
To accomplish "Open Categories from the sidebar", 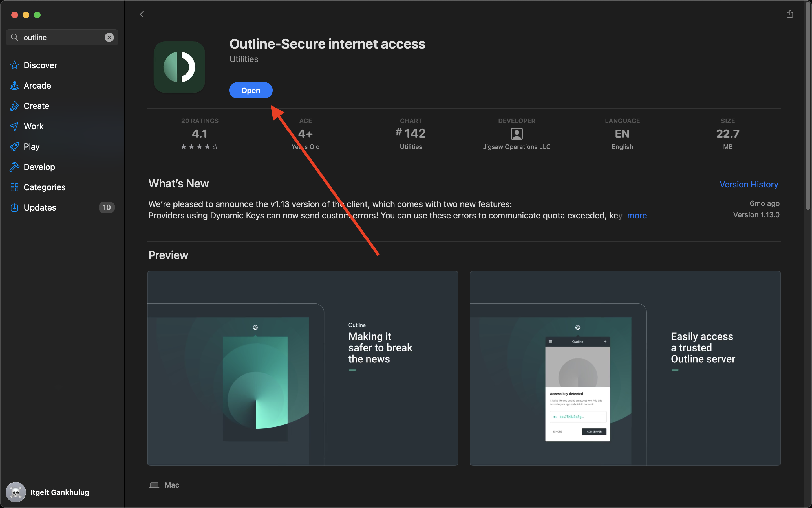I will click(x=45, y=187).
